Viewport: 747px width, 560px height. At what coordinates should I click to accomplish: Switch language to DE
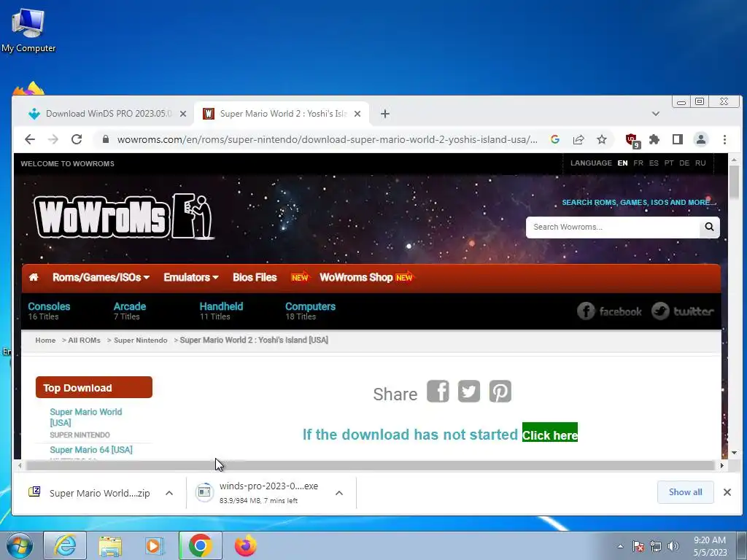click(x=684, y=163)
